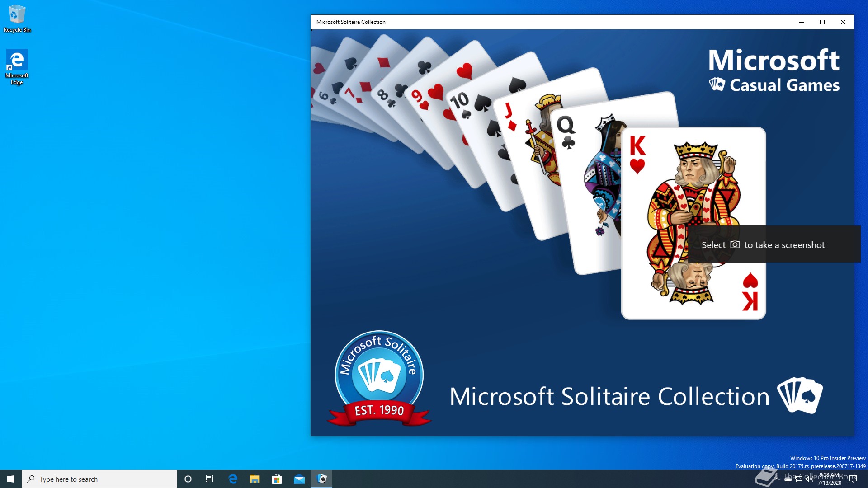Image resolution: width=868 pixels, height=488 pixels.
Task: Open Task View on the taskbar
Action: [210, 479]
